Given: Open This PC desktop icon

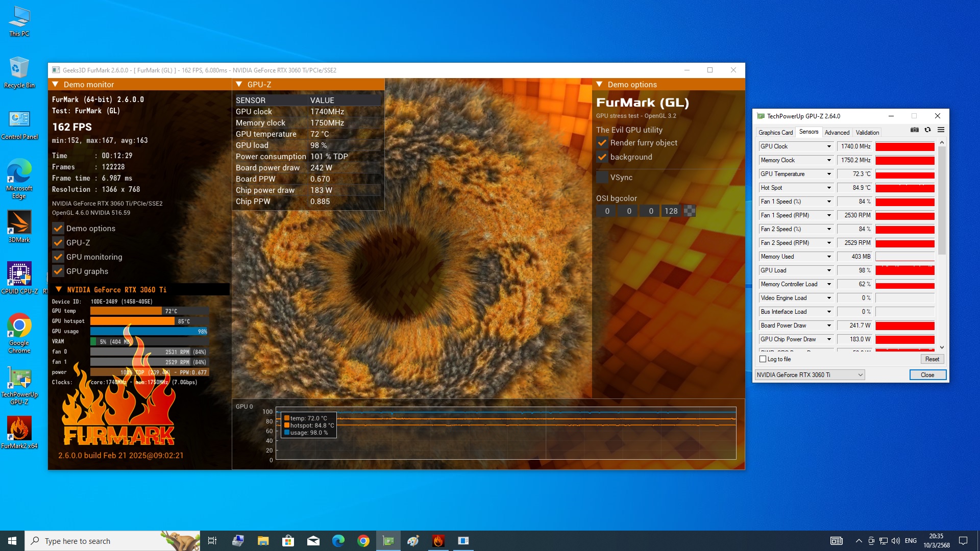Looking at the screenshot, I should 19,22.
